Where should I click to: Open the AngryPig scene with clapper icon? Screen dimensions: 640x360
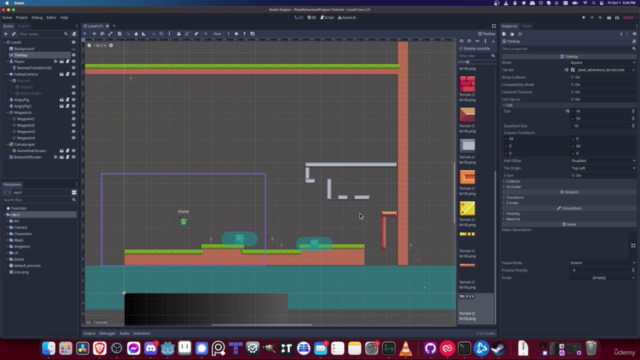click(62, 100)
